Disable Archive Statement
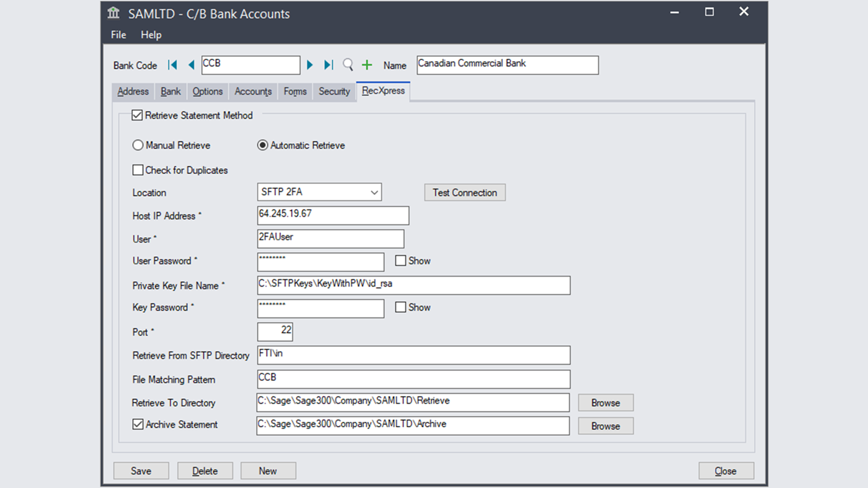 (x=138, y=424)
